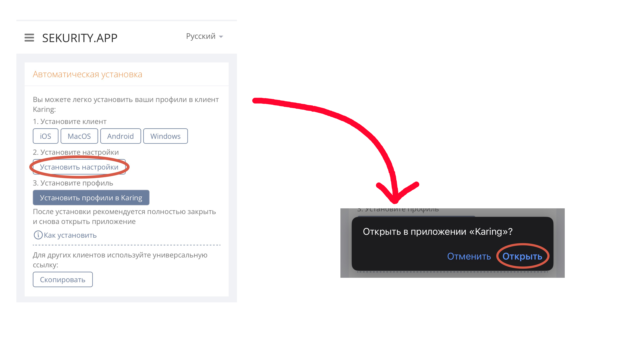Click the language dropdown arrow
This screenshot has width=644, height=353.
pyautogui.click(x=221, y=37)
